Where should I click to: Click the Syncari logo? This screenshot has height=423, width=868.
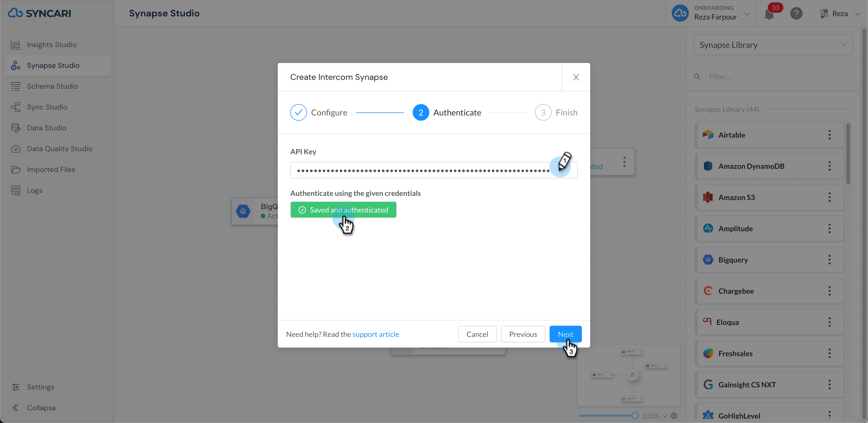coord(39,13)
